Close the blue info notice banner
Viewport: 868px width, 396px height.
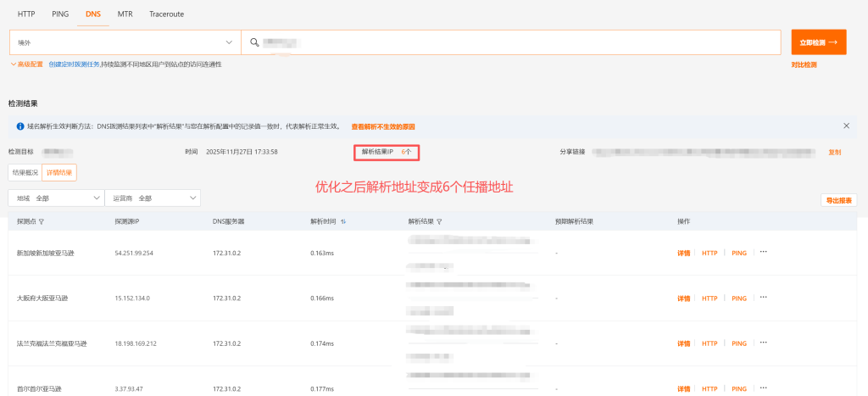[x=845, y=125]
